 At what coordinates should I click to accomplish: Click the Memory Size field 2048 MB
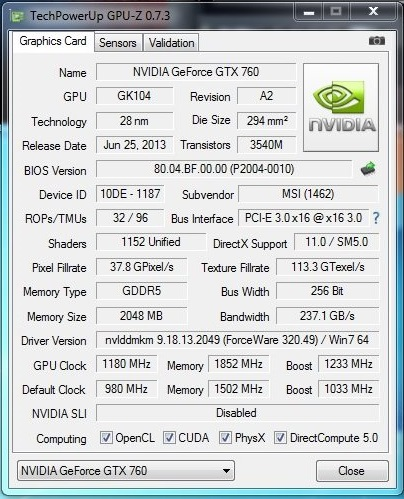[x=142, y=316]
